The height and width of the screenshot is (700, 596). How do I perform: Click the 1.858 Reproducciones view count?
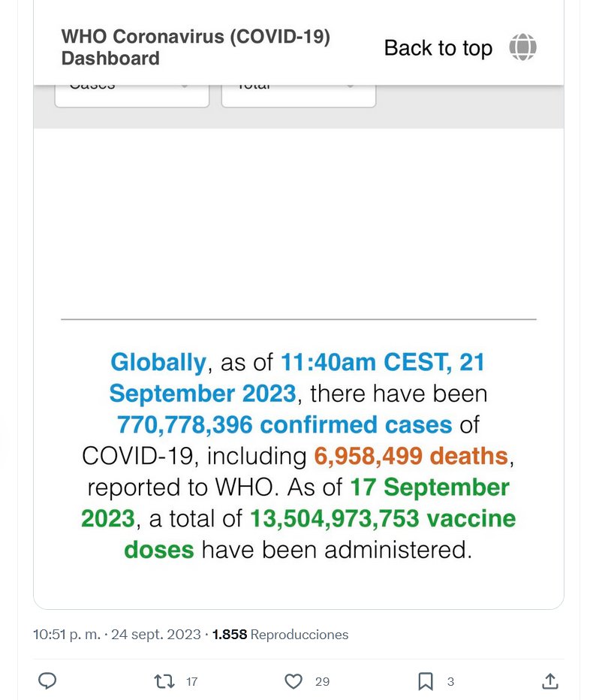click(x=281, y=635)
